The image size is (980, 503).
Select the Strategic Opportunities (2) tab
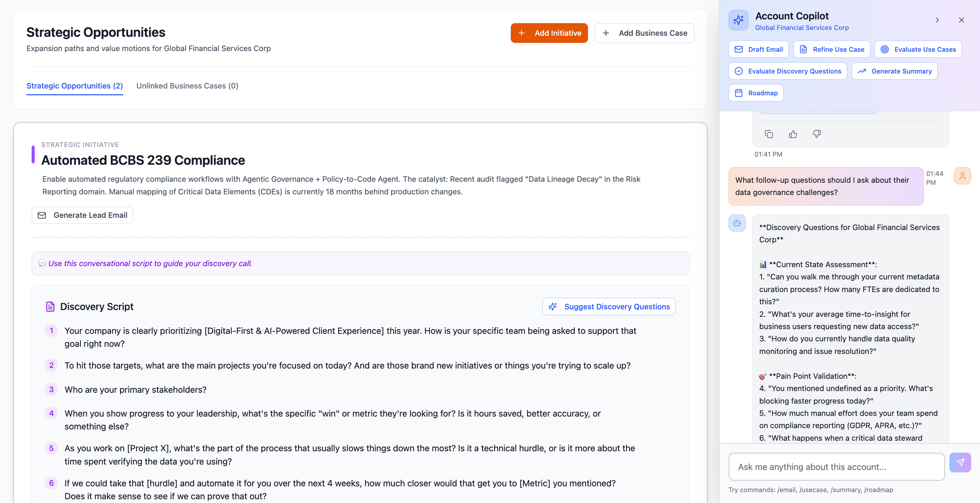coord(74,86)
